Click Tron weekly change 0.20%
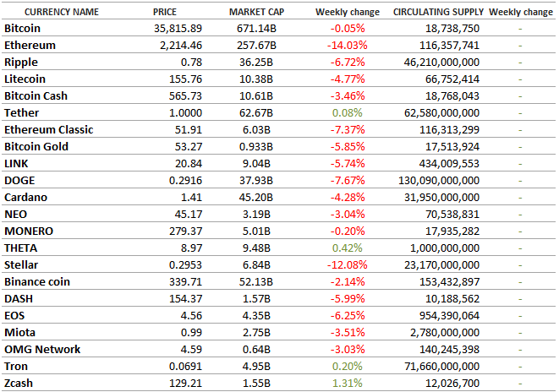The image size is (559, 392). pyautogui.click(x=348, y=367)
